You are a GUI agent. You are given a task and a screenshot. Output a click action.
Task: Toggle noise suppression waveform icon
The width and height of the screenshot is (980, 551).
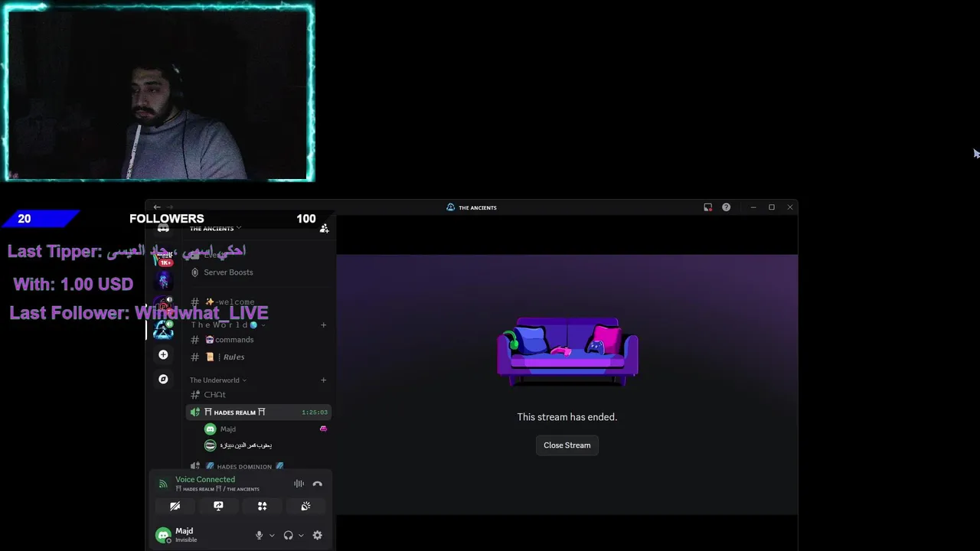(x=299, y=484)
